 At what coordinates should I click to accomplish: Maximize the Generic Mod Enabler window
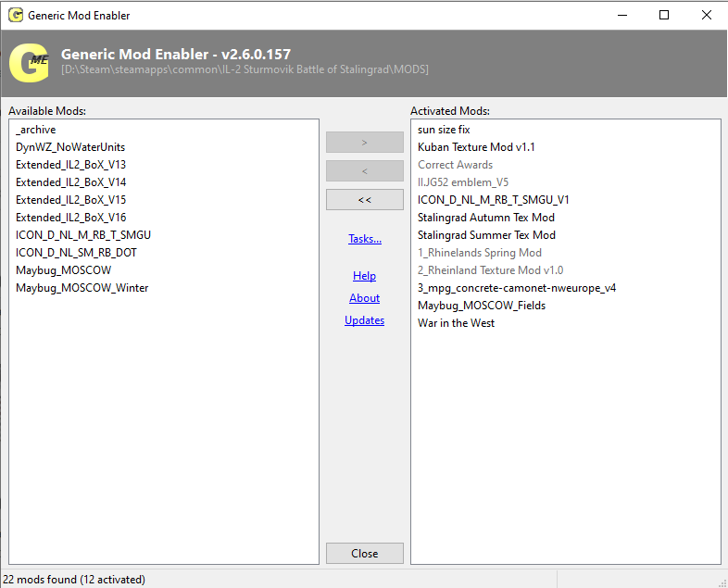[x=664, y=15]
